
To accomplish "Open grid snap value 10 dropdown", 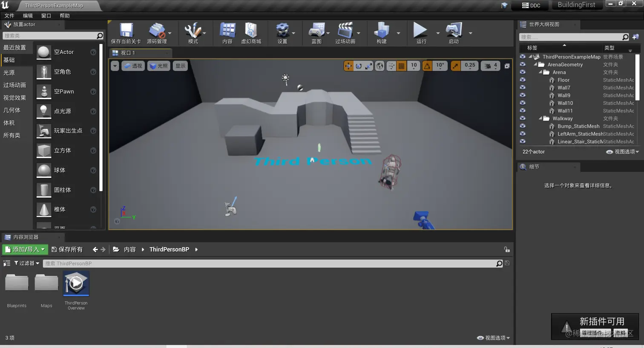I will click(414, 66).
